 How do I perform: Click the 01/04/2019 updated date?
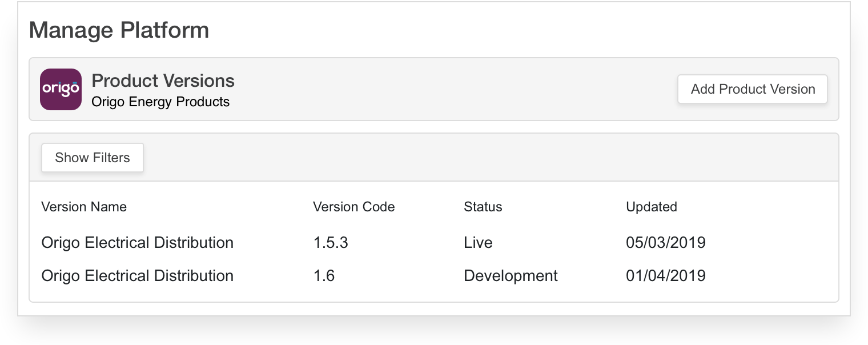point(666,276)
